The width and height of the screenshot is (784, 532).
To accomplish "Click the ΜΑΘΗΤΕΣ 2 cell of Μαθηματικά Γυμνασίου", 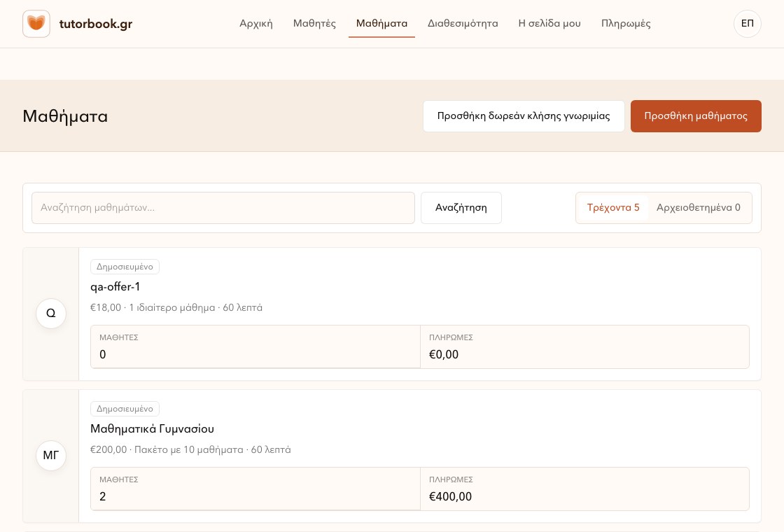I will 255,489.
